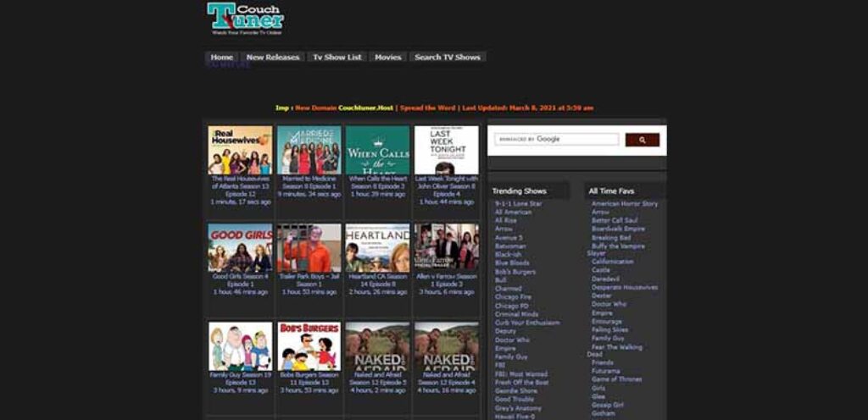Go to Tv Show List

[x=337, y=57]
